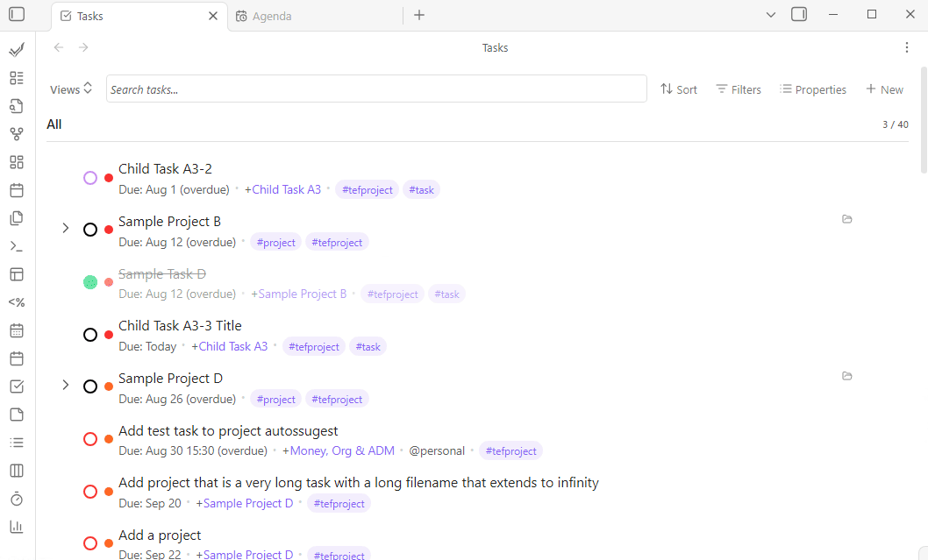Click the Search tasks input field
Viewport: 928px width, 560px height.
click(x=376, y=89)
